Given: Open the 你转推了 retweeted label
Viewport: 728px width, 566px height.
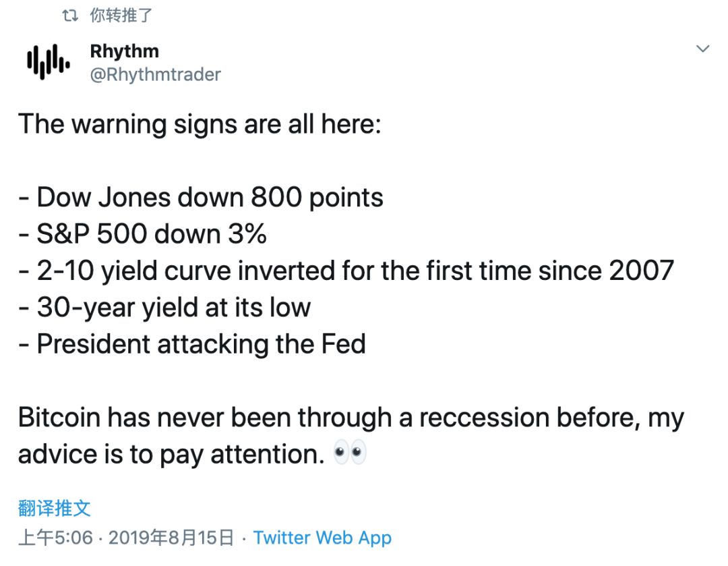Looking at the screenshot, I should coord(121,16).
